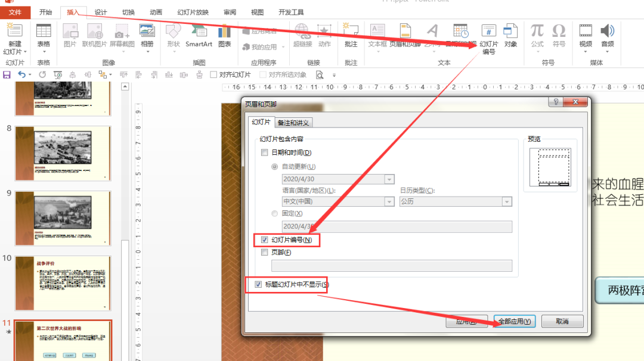Click the fixed date text field
The height and width of the screenshot is (361, 644).
pos(397,226)
